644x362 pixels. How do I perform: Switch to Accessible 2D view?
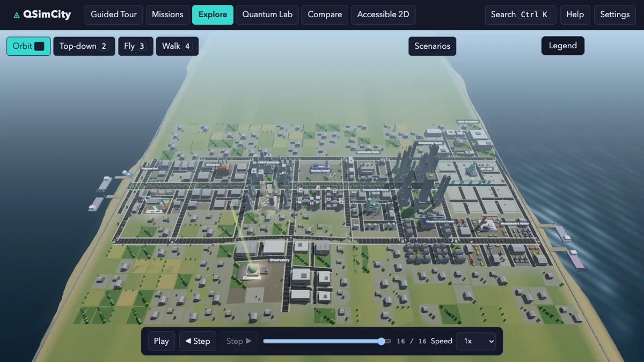(383, 14)
